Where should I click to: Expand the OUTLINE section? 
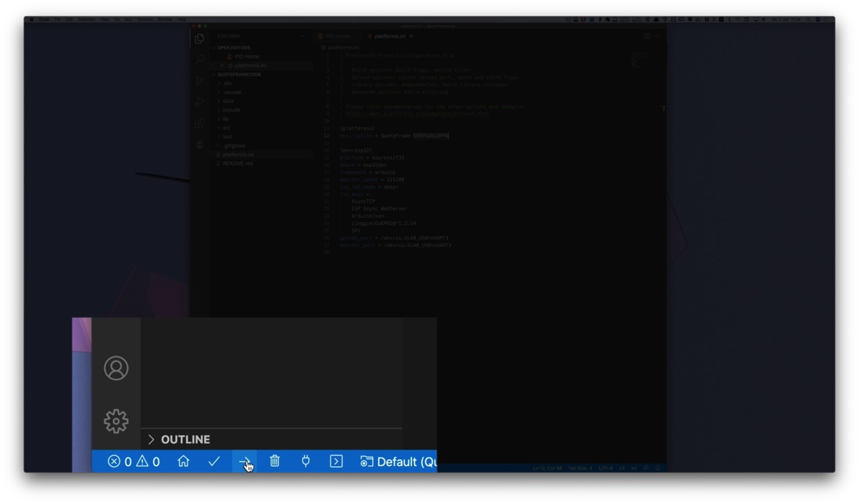click(x=178, y=440)
